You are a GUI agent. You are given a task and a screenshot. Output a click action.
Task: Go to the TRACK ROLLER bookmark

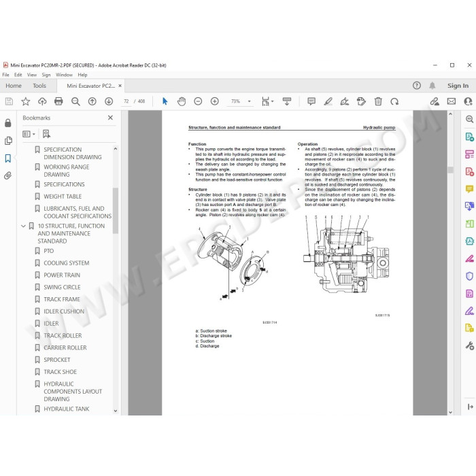pyautogui.click(x=63, y=335)
